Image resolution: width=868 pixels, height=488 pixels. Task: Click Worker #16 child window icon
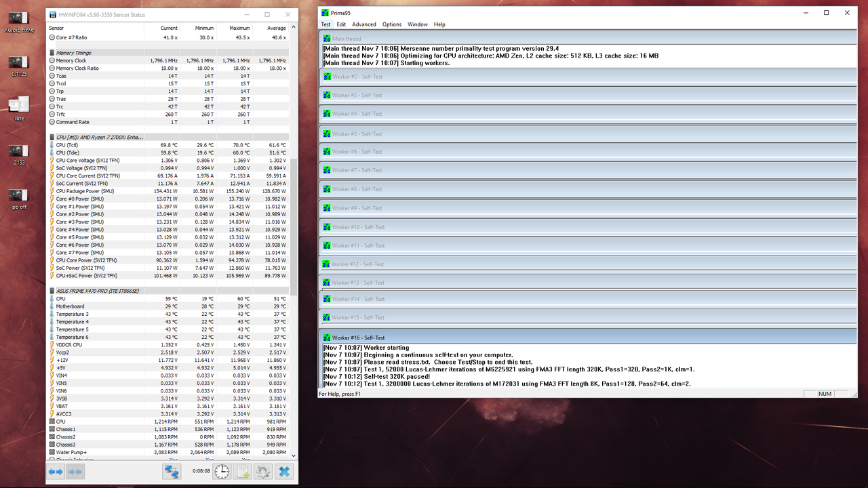(326, 338)
